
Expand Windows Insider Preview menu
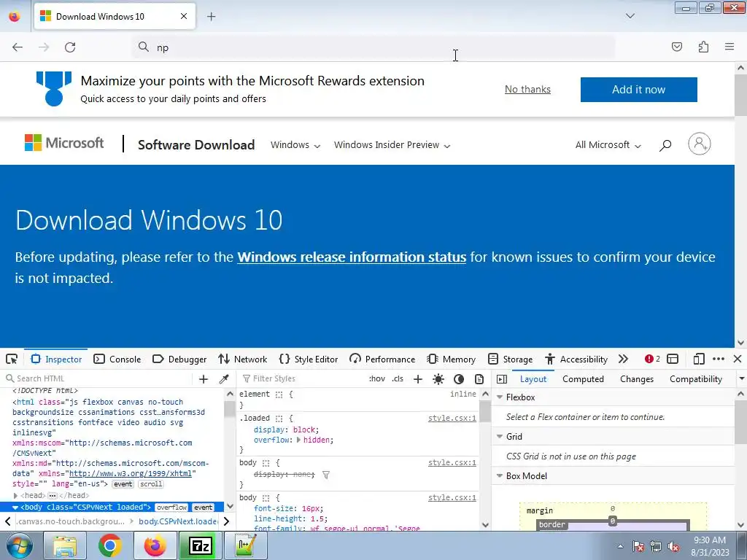392,145
